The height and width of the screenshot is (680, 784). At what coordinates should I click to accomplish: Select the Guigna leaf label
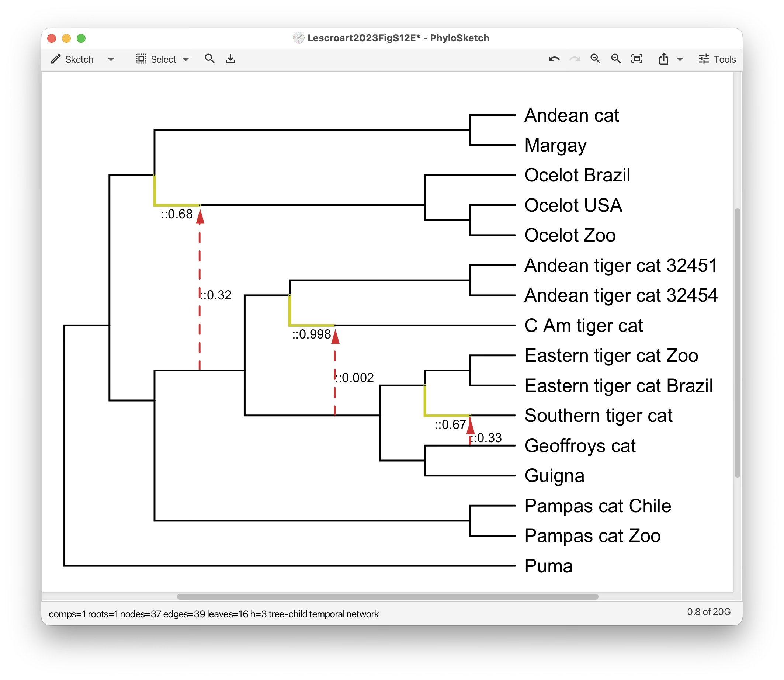point(554,476)
